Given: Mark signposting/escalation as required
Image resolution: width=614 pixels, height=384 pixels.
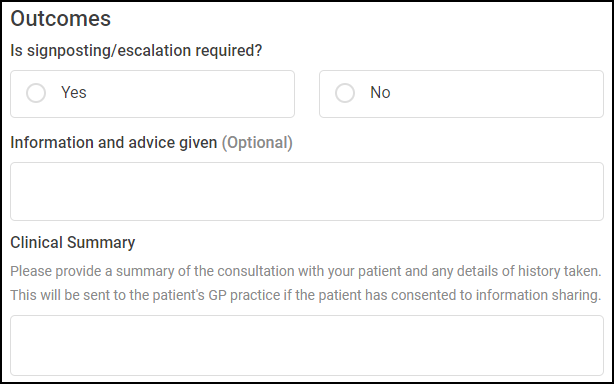Looking at the screenshot, I should tap(36, 93).
